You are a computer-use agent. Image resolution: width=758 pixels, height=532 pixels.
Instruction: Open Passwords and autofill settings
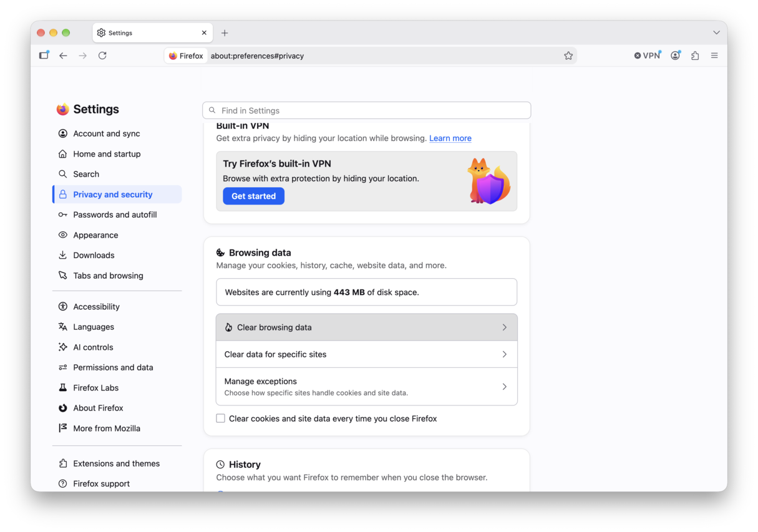pos(117,215)
